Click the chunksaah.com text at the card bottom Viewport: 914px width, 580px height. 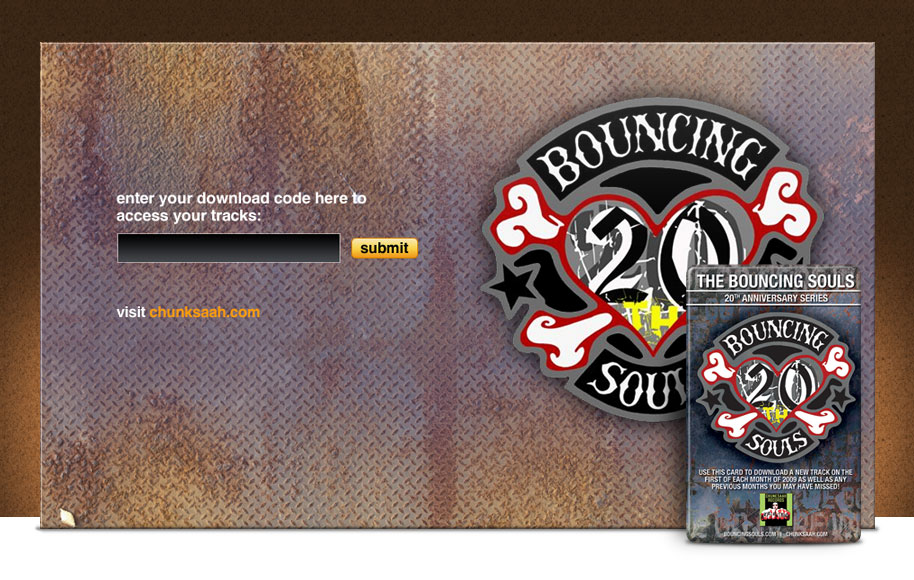tap(806, 533)
